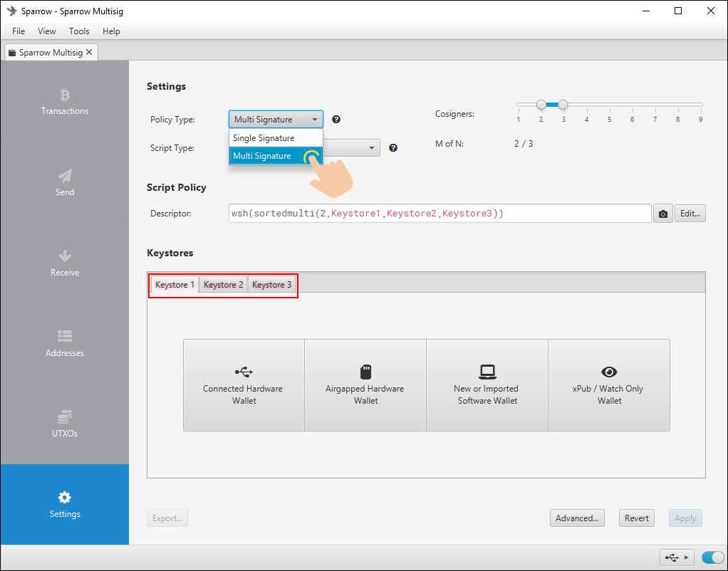Viewport: 728px width, 571px height.
Task: Click the Script Type help icon
Action: pyautogui.click(x=393, y=148)
